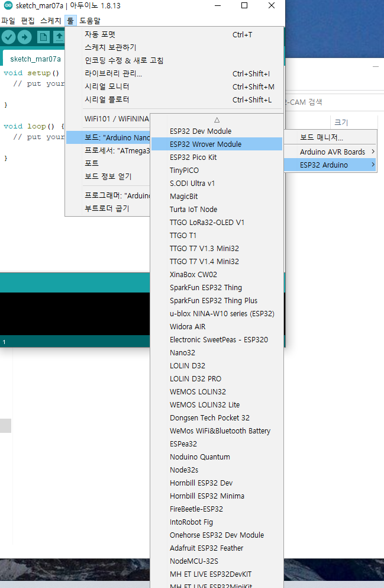Click the New sketch document icon
Viewport: 384px width, 588px height.
[x=43, y=37]
